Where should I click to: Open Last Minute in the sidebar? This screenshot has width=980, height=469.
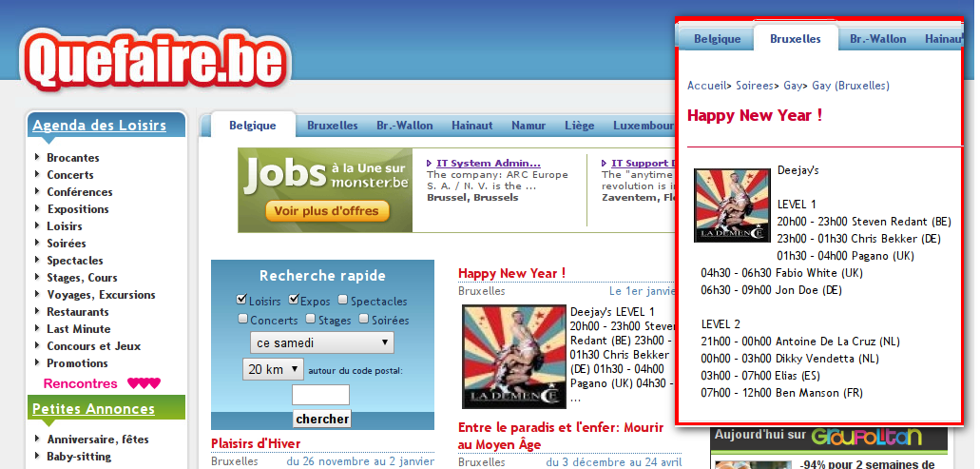(79, 329)
